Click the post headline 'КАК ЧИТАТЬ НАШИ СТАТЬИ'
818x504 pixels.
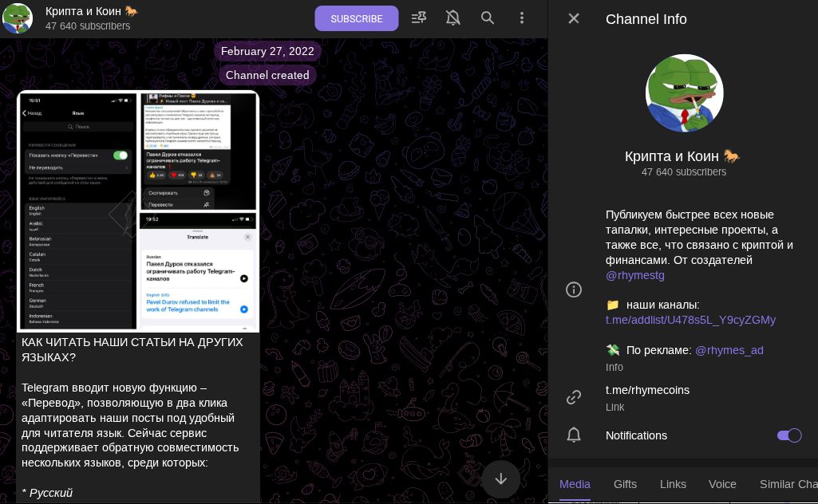[132, 350]
